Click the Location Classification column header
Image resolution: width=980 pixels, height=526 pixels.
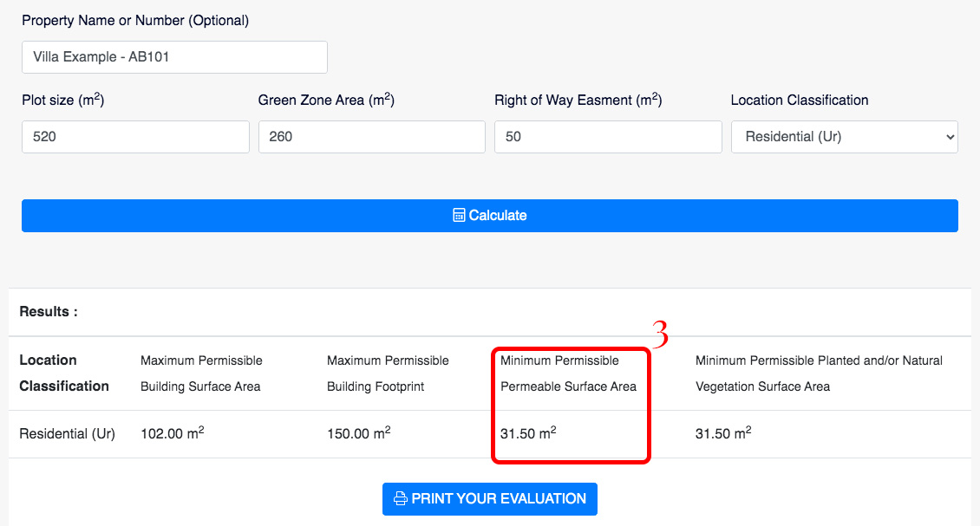coord(64,373)
